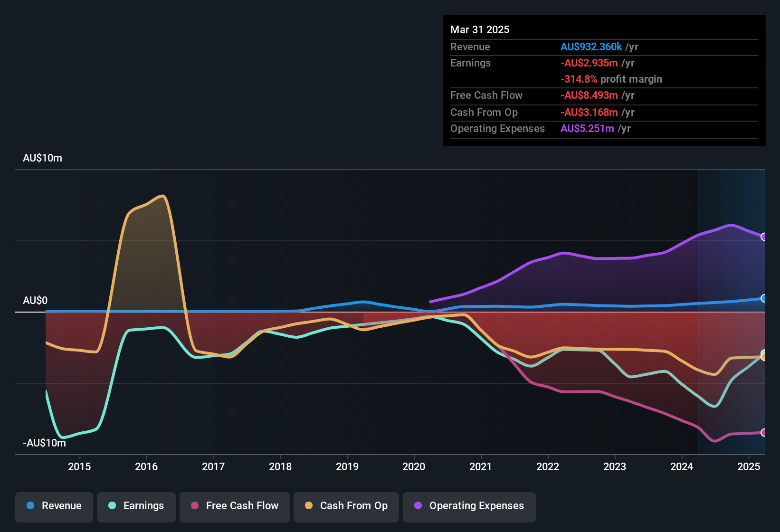Click the 2022 x-axis label
The height and width of the screenshot is (532, 780).
[548, 466]
